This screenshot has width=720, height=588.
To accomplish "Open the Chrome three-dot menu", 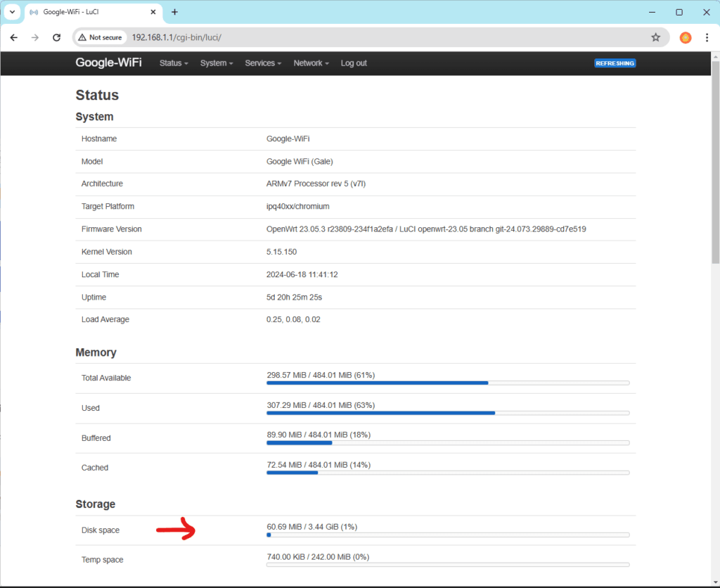I will [707, 38].
